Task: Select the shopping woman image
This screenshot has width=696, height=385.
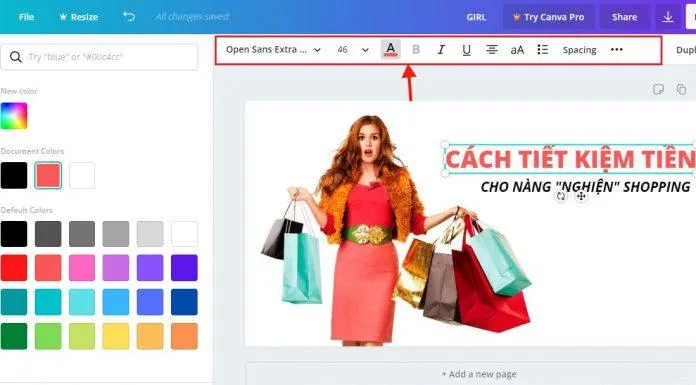Action: tap(395, 230)
